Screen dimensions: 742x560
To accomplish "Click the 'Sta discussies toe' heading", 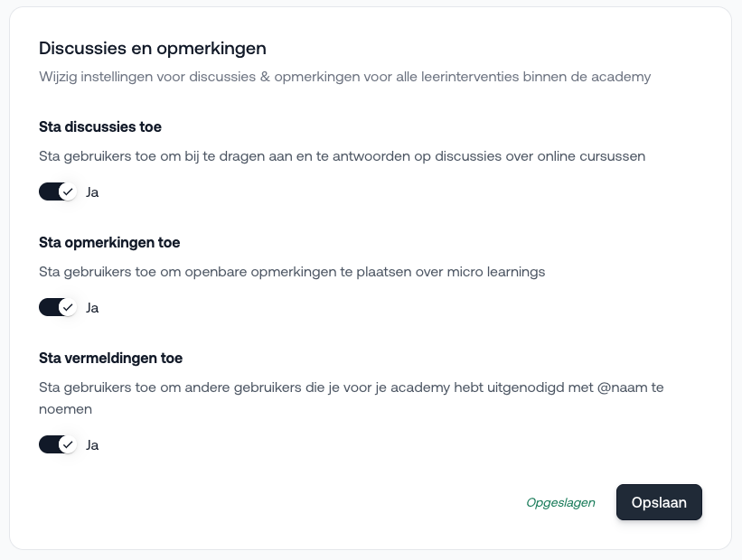I will [x=100, y=126].
